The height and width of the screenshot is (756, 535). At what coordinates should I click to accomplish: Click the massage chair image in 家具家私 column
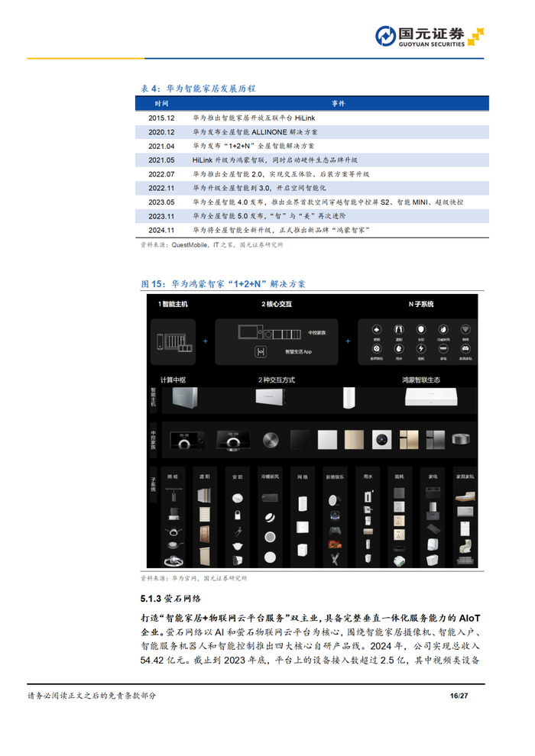[465, 546]
